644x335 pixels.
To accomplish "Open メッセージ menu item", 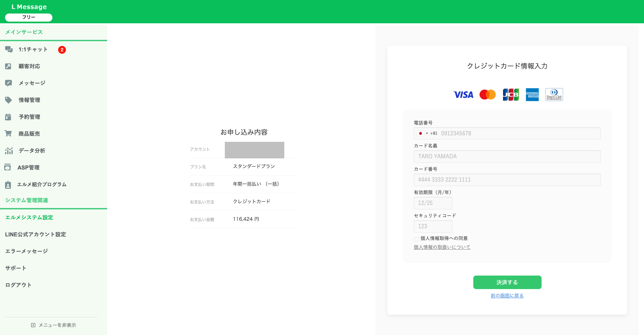I will click(x=32, y=83).
